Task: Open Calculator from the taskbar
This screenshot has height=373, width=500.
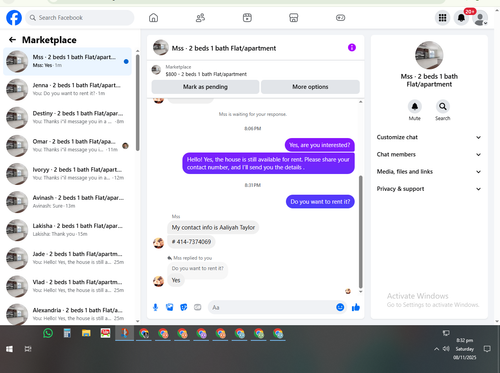Action: click(67, 333)
